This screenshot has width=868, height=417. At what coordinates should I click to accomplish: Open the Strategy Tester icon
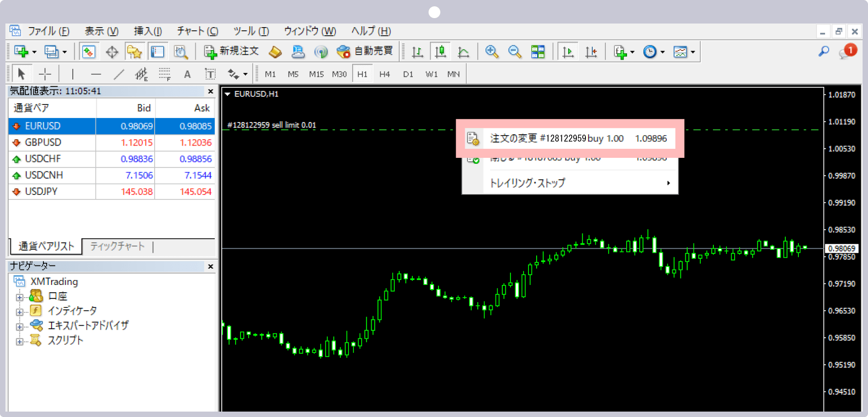click(x=181, y=52)
